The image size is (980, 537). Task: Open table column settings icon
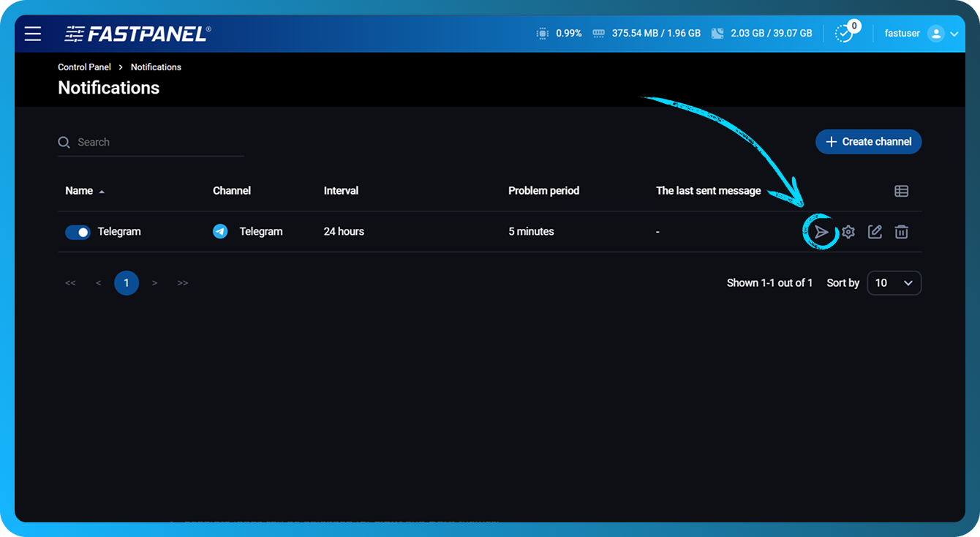click(901, 191)
